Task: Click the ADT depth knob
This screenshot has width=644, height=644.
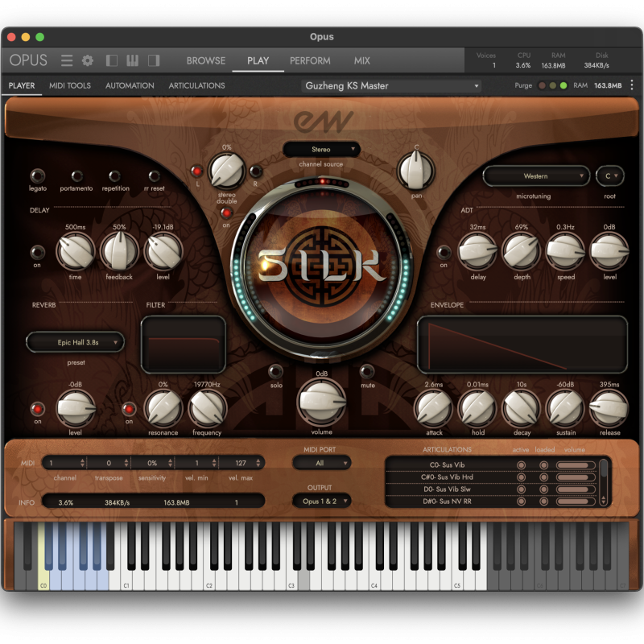Action: point(522,252)
